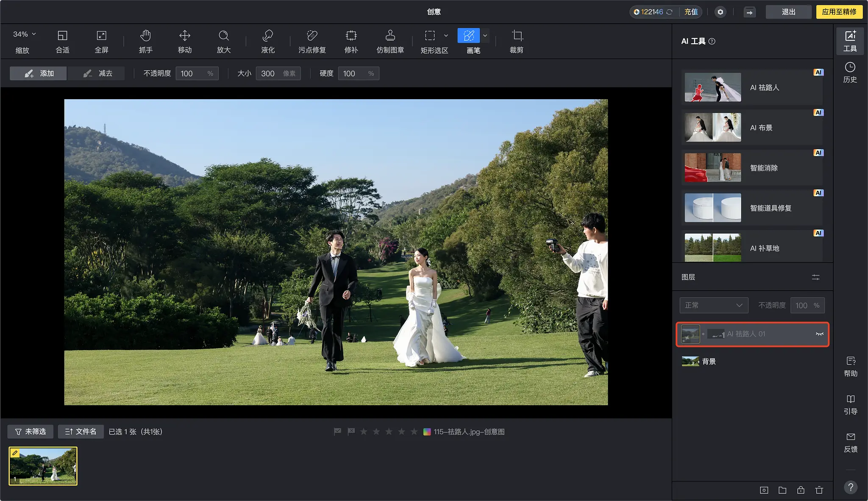The width and height of the screenshot is (868, 501).
Task: Expand the 矩形选区 tool options arrow
Action: click(x=446, y=36)
